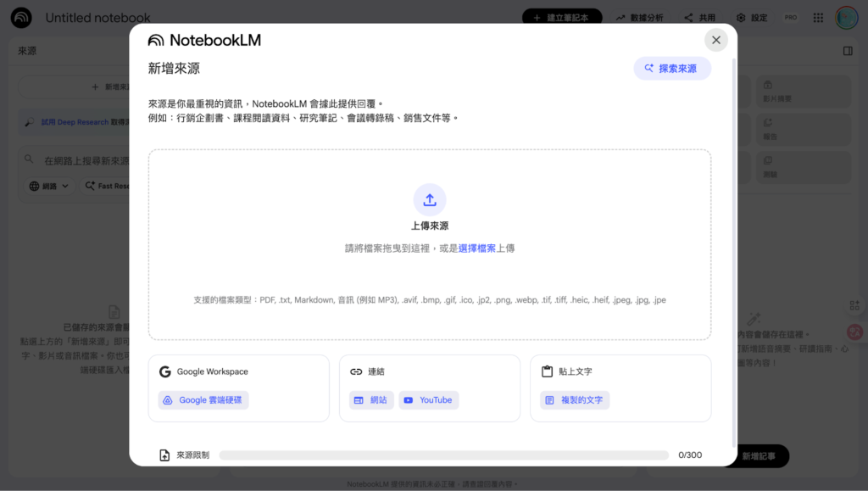Viewport: 868px width, 491px height.
Task: Open the user profile avatar
Action: click(846, 17)
